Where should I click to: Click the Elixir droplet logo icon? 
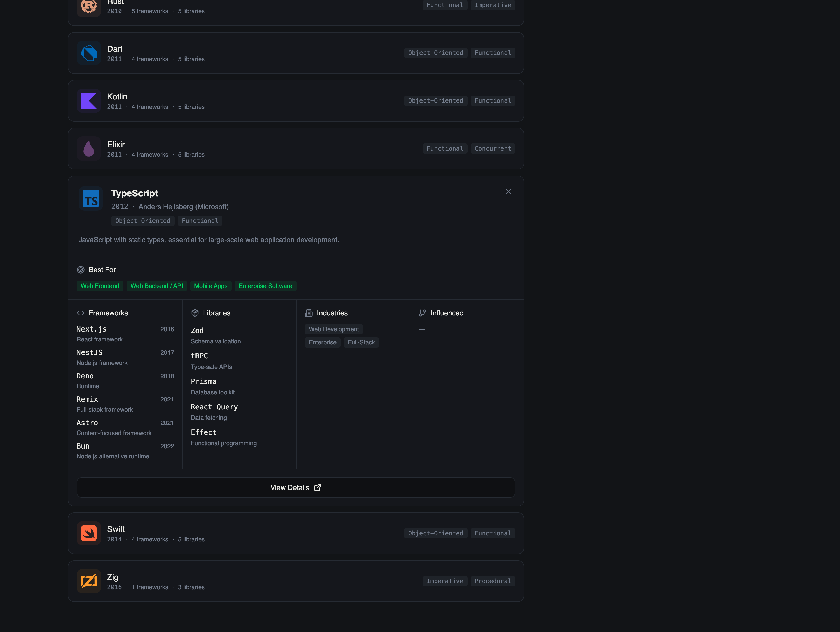pyautogui.click(x=89, y=149)
